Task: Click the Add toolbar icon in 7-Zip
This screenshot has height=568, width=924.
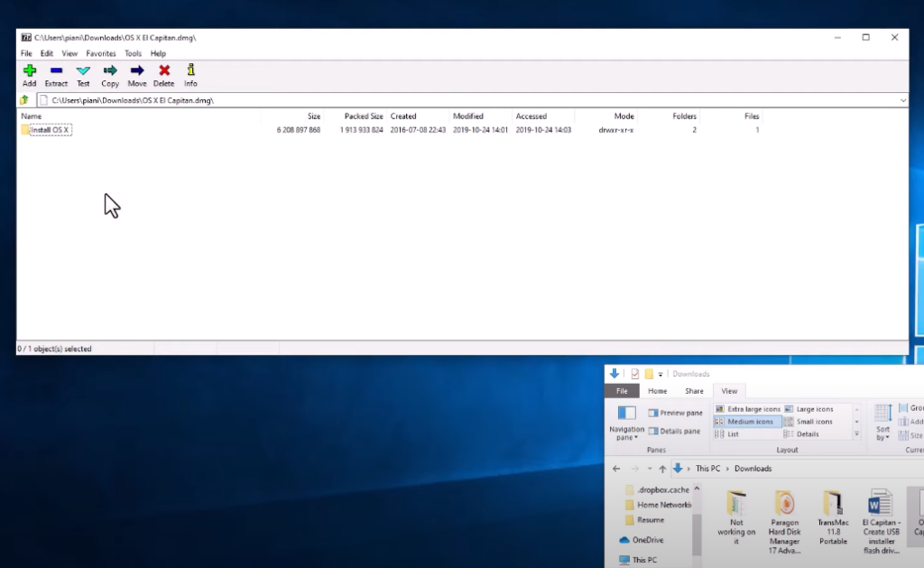Action: [x=30, y=76]
